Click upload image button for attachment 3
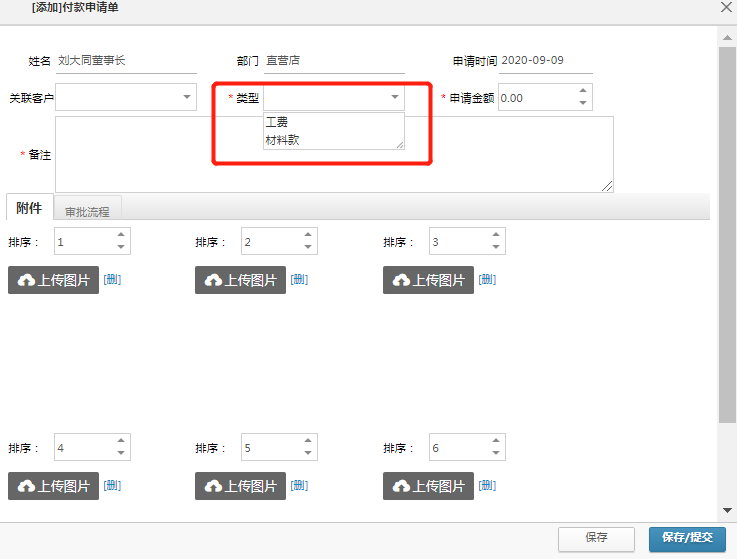The width and height of the screenshot is (737, 559). point(428,280)
